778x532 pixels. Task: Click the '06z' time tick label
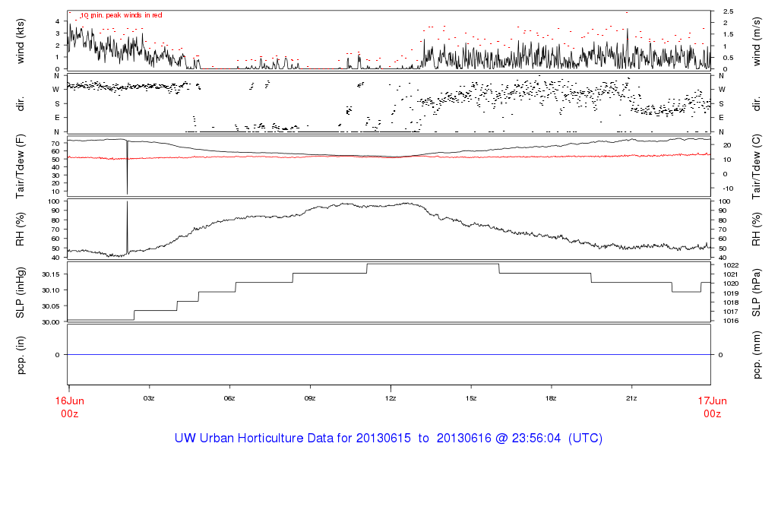229,398
